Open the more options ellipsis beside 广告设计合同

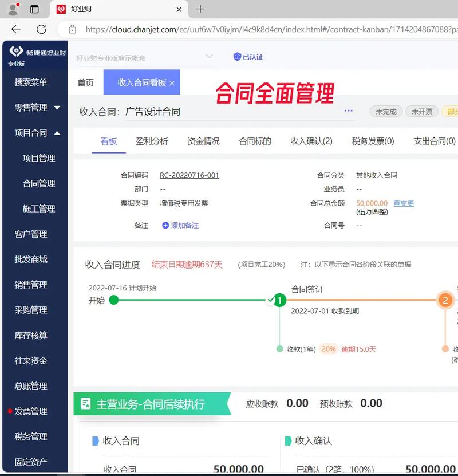point(348,112)
